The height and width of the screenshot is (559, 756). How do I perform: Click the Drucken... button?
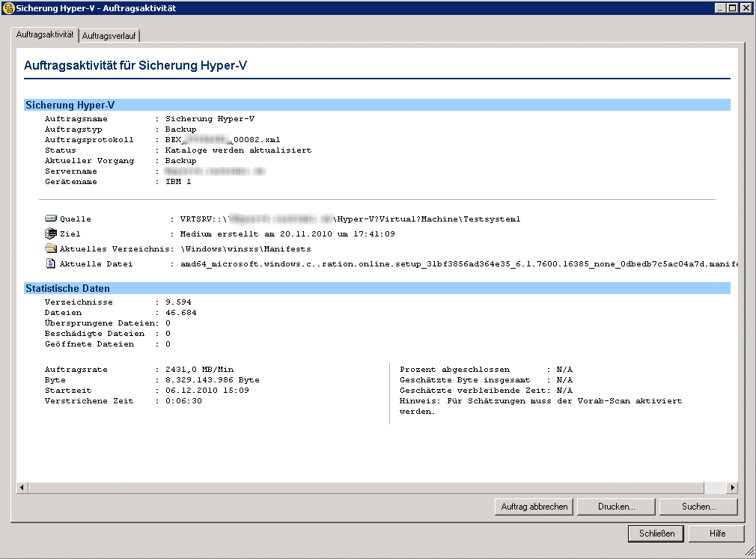coord(616,507)
